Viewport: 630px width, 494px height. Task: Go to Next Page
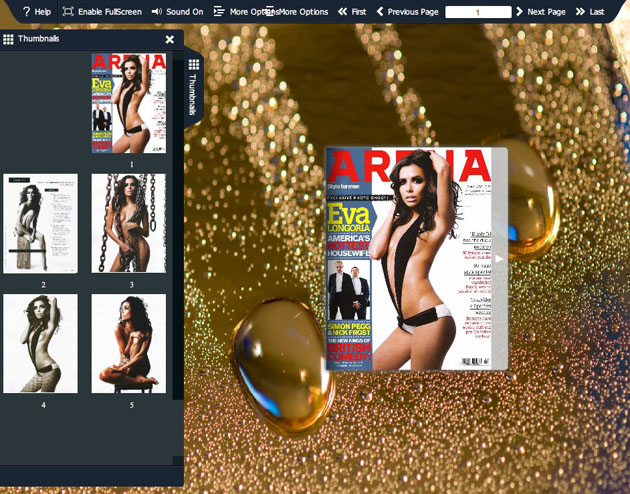(x=541, y=12)
